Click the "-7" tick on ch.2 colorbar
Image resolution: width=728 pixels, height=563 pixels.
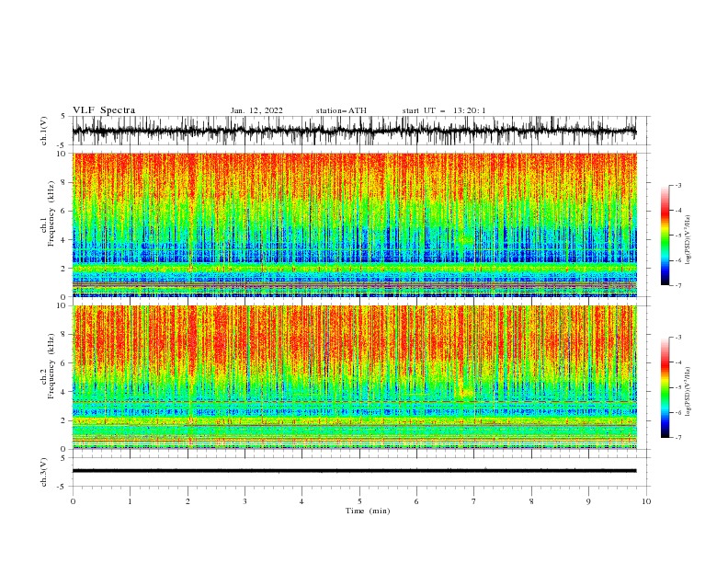coord(678,437)
